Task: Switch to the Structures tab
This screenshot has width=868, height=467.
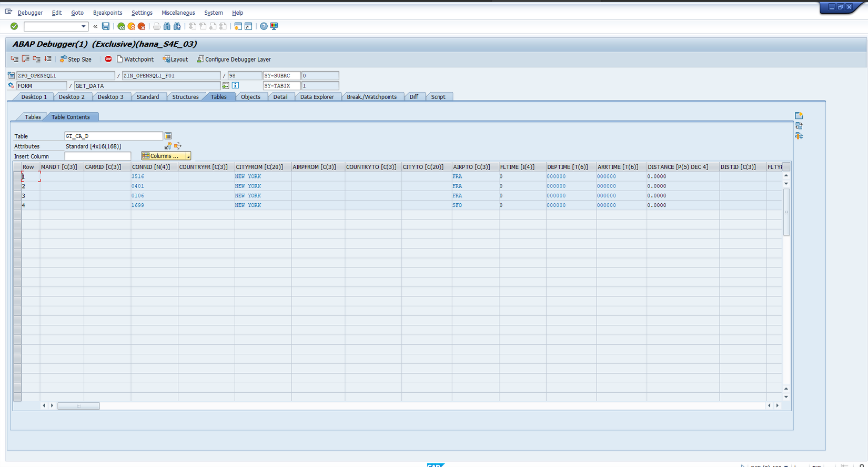Action: click(x=185, y=97)
